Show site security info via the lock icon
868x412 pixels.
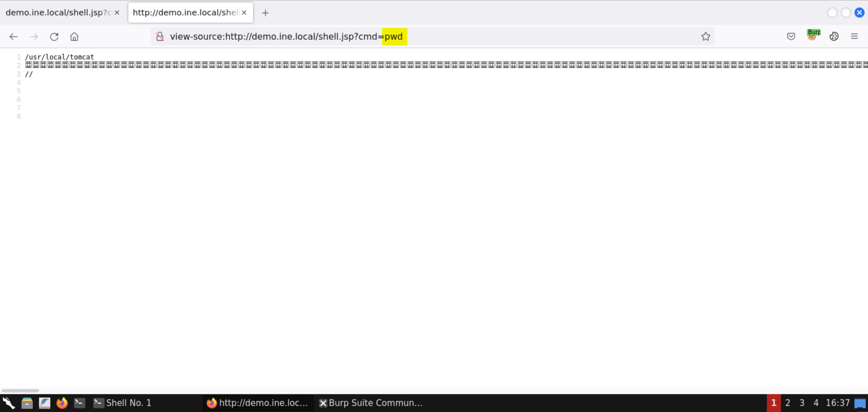pyautogui.click(x=160, y=37)
